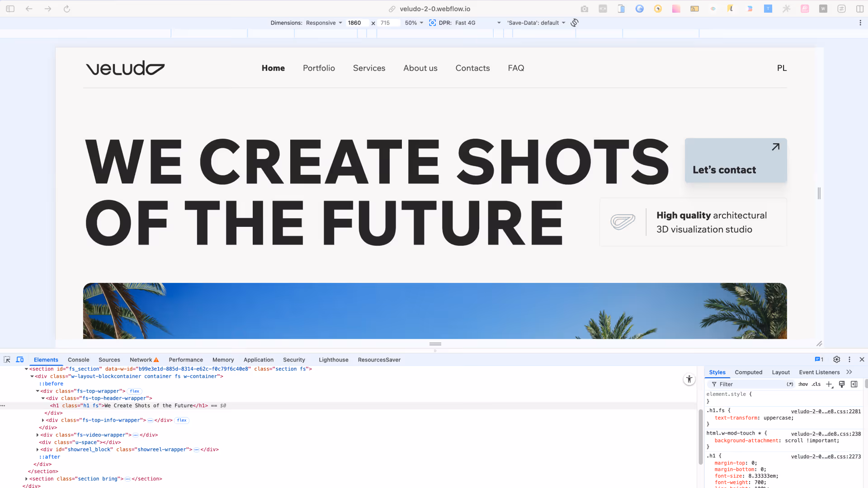Click the browser split view icon
The width and height of the screenshot is (868, 488).
click(x=860, y=9)
